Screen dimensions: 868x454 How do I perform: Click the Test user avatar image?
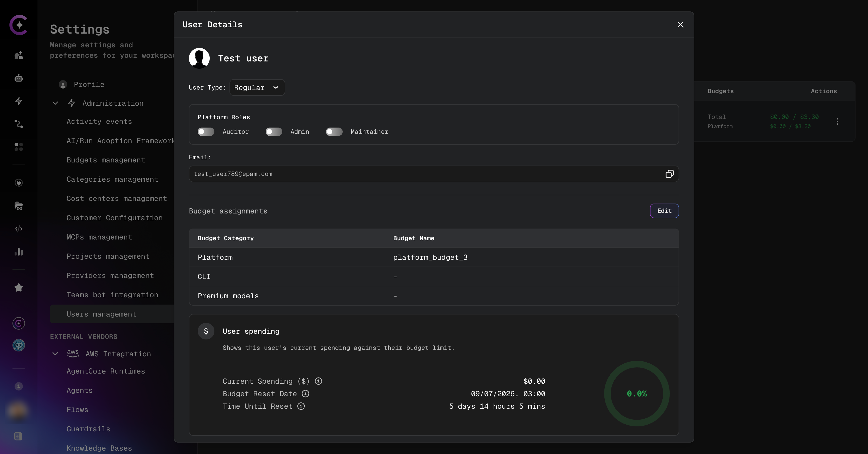tap(199, 58)
